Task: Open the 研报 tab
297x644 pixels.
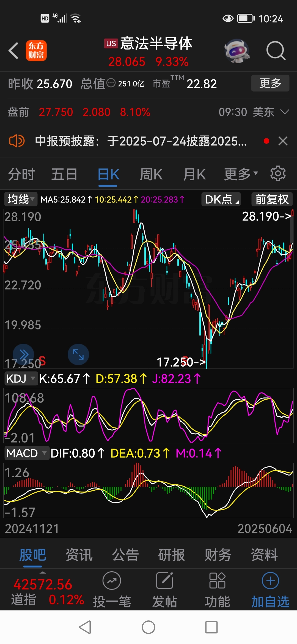Action: (172, 555)
